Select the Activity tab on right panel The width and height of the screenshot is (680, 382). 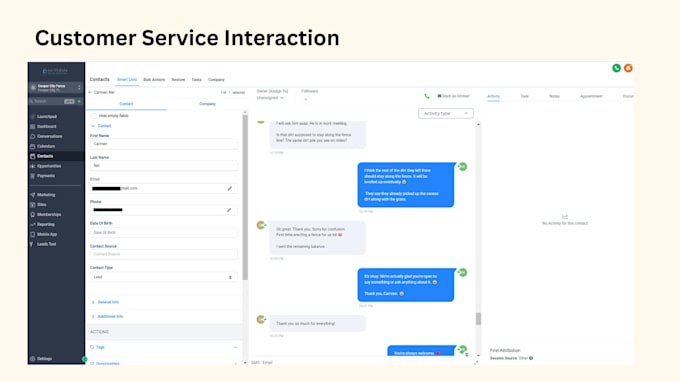click(x=494, y=96)
